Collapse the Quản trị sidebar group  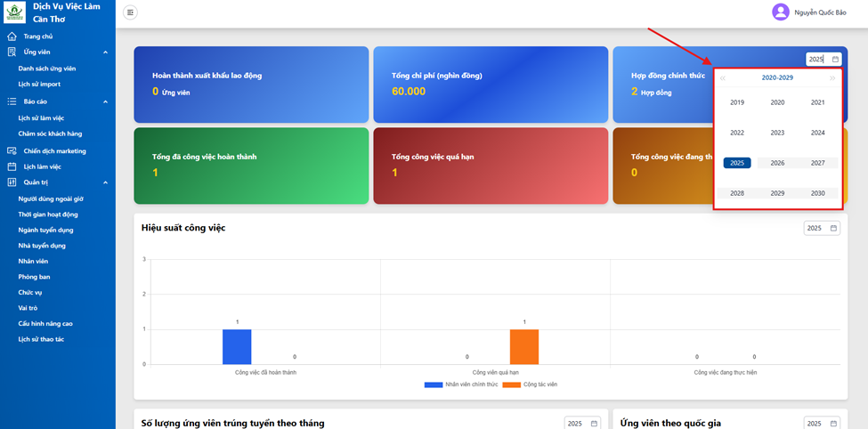click(106, 182)
